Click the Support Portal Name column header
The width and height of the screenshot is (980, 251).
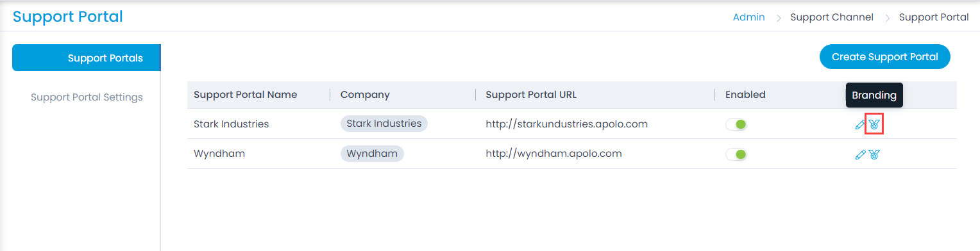pyautogui.click(x=245, y=95)
